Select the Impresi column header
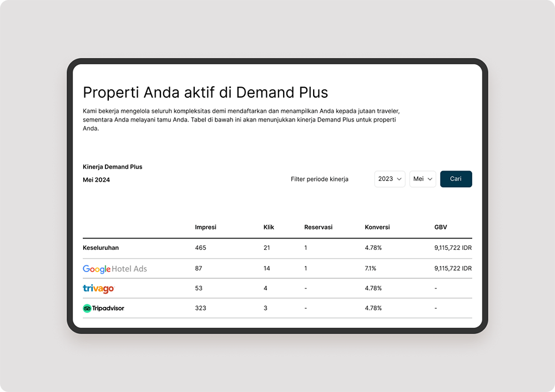Screen dimensions: 555x392 (x=205, y=227)
